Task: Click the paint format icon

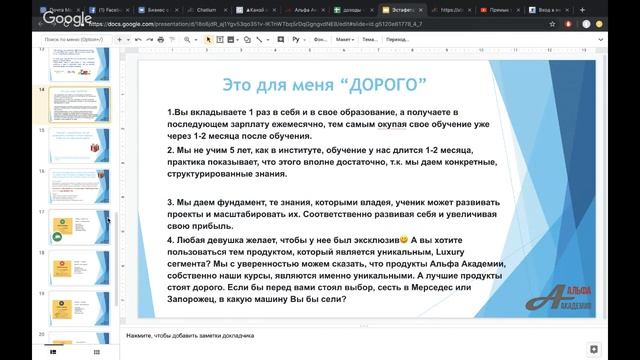Action: tap(172, 40)
